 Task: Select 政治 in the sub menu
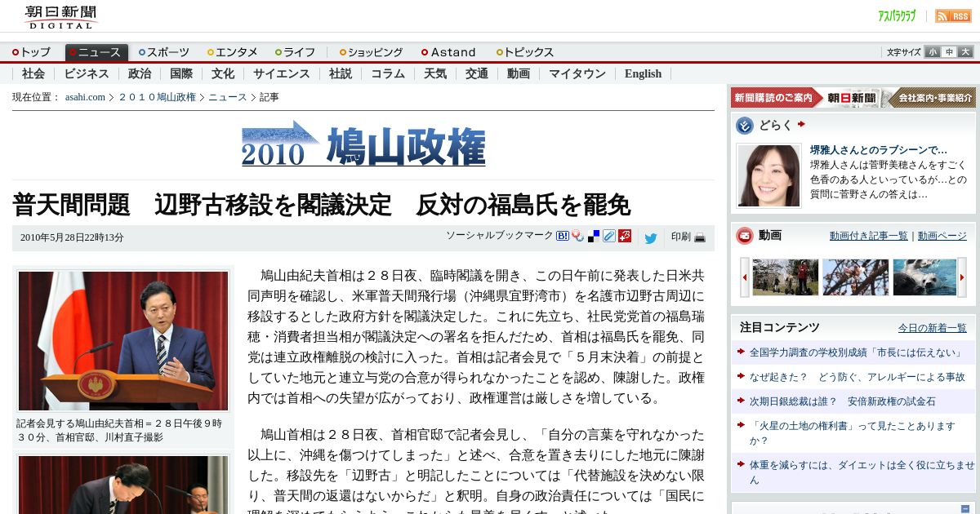tap(140, 73)
